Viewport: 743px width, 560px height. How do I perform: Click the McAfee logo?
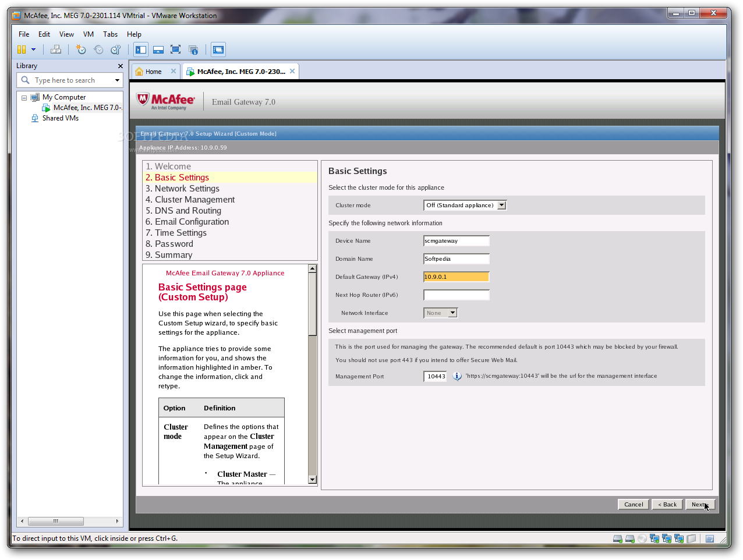point(165,101)
